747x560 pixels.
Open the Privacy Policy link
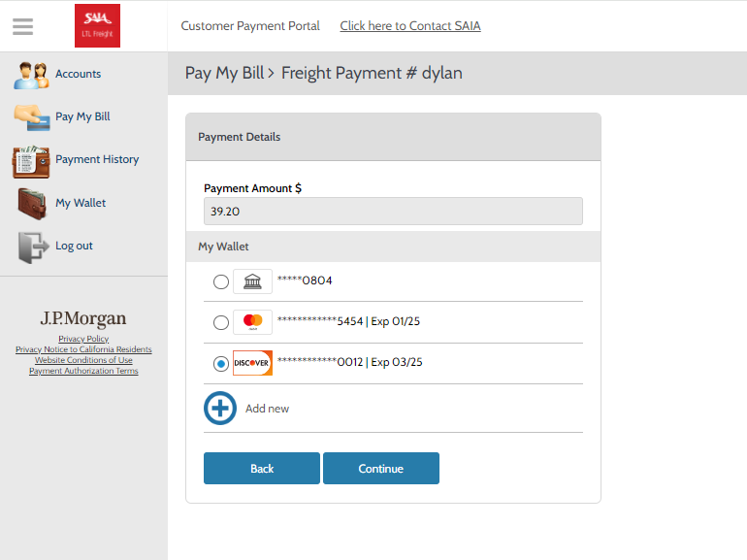click(x=83, y=339)
